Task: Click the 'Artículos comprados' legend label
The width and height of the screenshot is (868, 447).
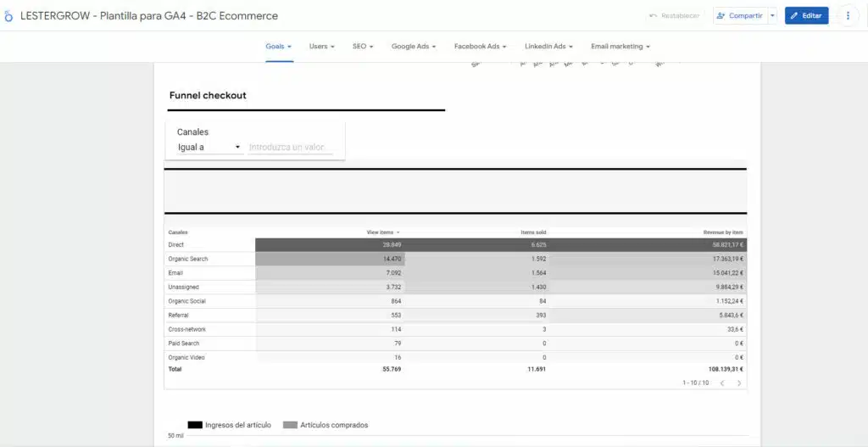Action: click(334, 426)
